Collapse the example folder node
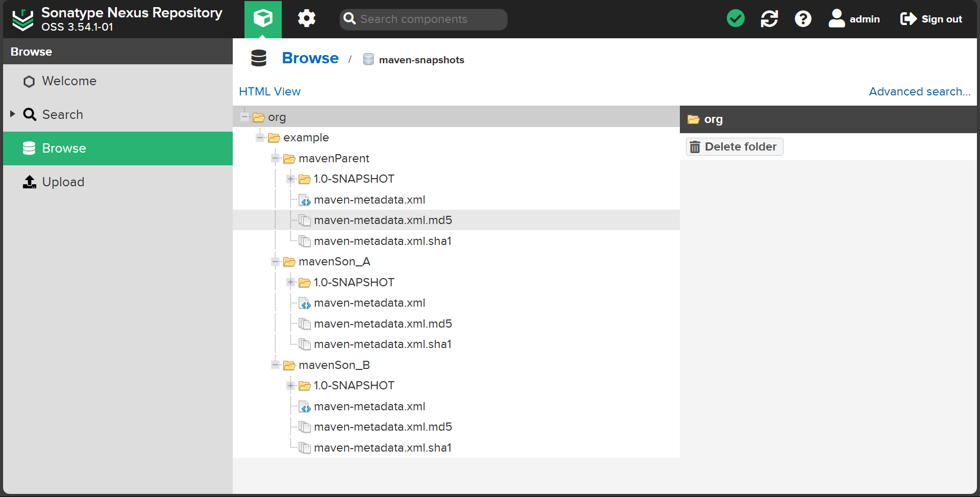This screenshot has width=980, height=497. point(260,138)
